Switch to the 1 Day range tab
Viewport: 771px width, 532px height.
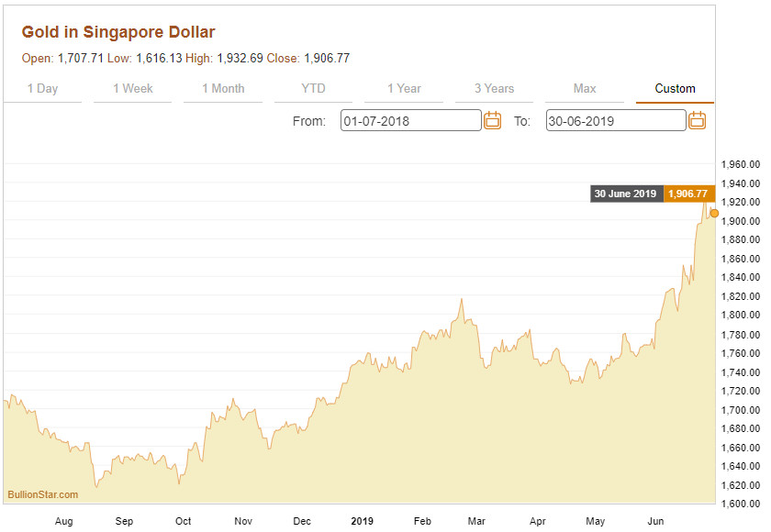(x=42, y=89)
